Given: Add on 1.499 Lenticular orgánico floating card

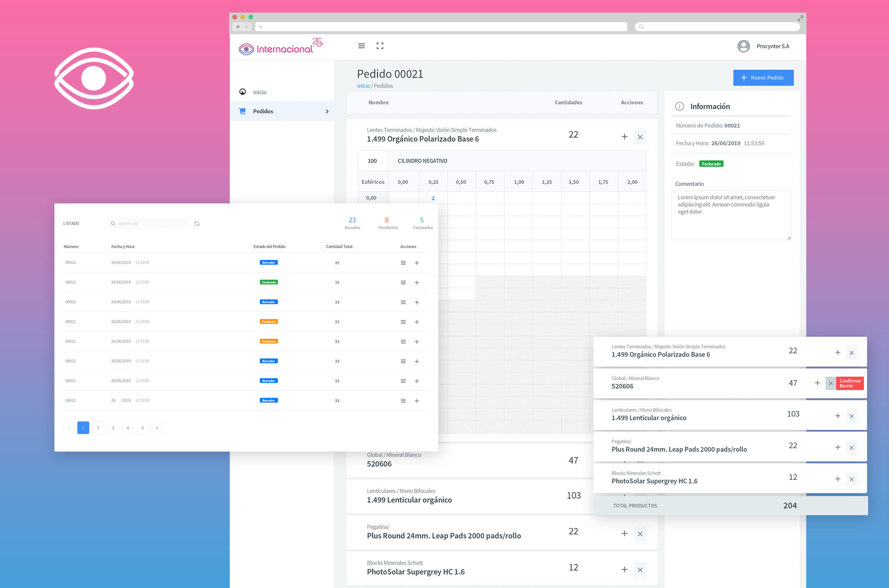Looking at the screenshot, I should [x=837, y=416].
